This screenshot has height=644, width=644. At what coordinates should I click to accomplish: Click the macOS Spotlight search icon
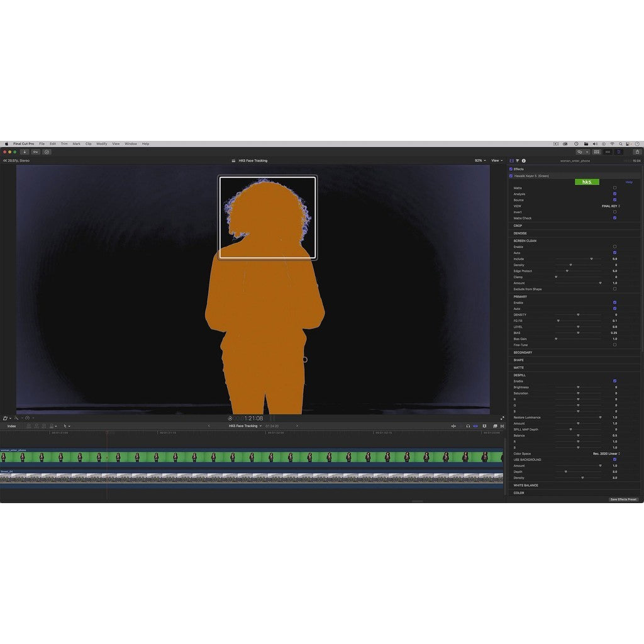coord(621,144)
